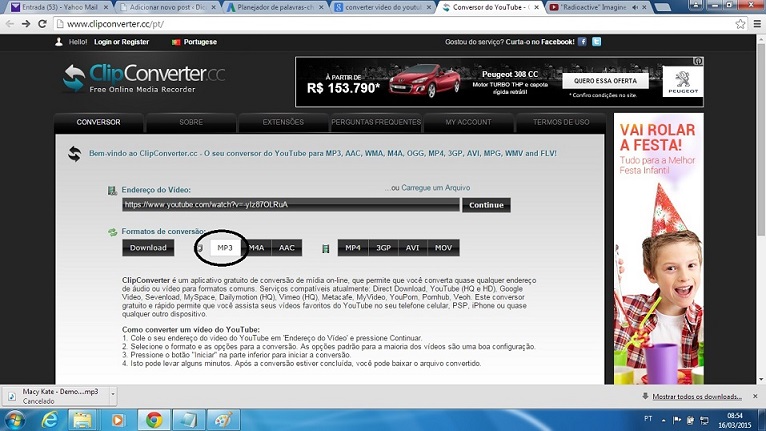Click the user silhouette icon beside Hello
The height and width of the screenshot is (431, 766).
pos(59,42)
